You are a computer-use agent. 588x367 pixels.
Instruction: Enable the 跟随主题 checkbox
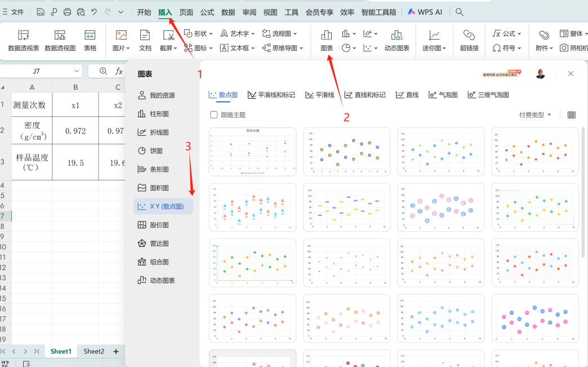click(214, 115)
